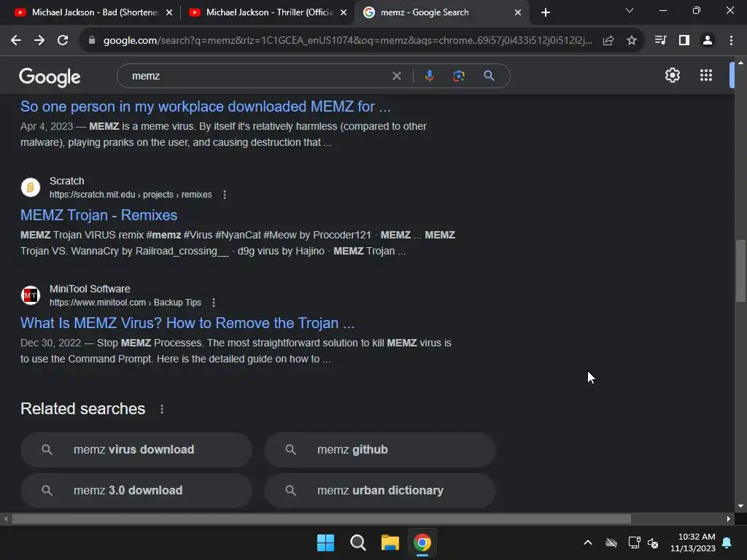
Task: Click the scrollbar down arrow
Action: pyautogui.click(x=740, y=506)
